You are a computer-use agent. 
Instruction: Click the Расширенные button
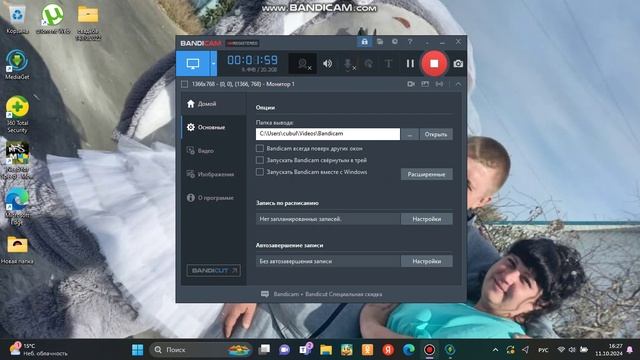427,174
